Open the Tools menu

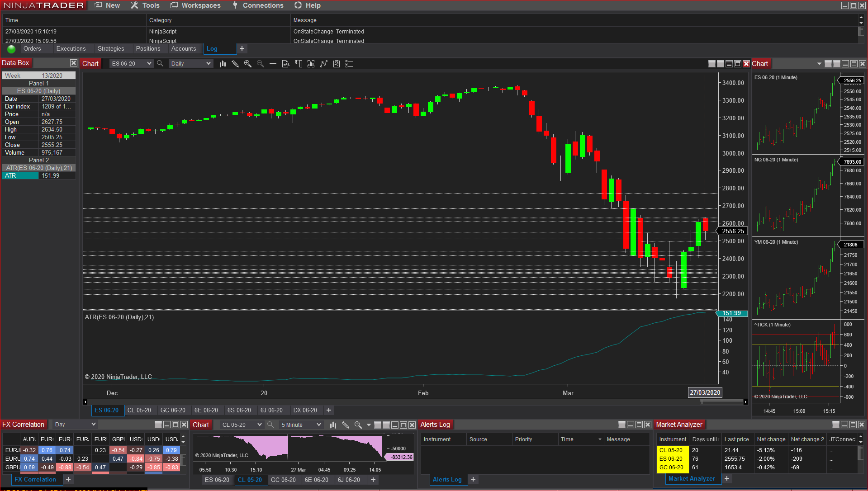tap(145, 5)
